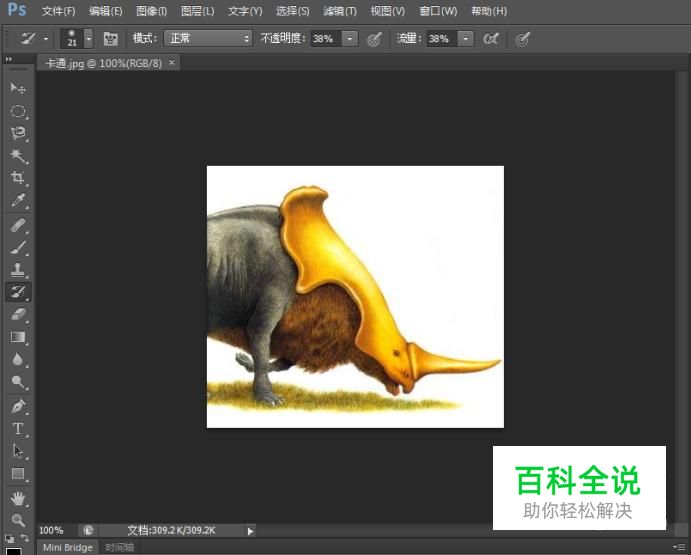Open the brush preset picker showing 21

click(x=76, y=39)
